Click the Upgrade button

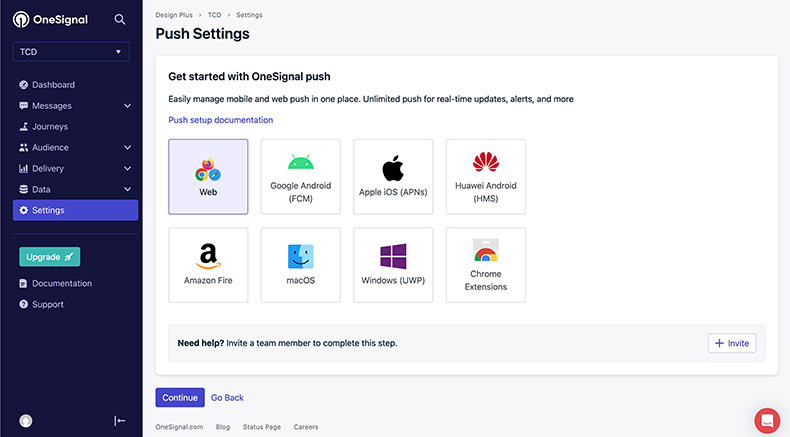point(49,257)
